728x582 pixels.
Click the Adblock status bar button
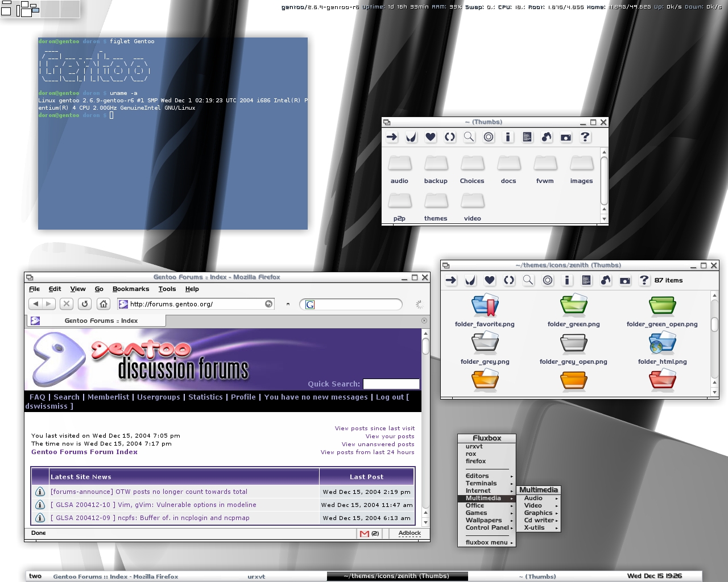click(x=409, y=533)
